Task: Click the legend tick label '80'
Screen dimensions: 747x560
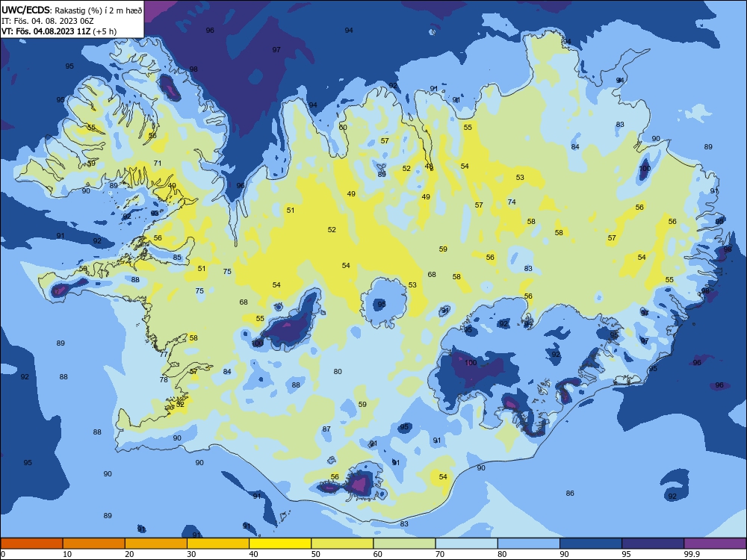Action: click(502, 554)
